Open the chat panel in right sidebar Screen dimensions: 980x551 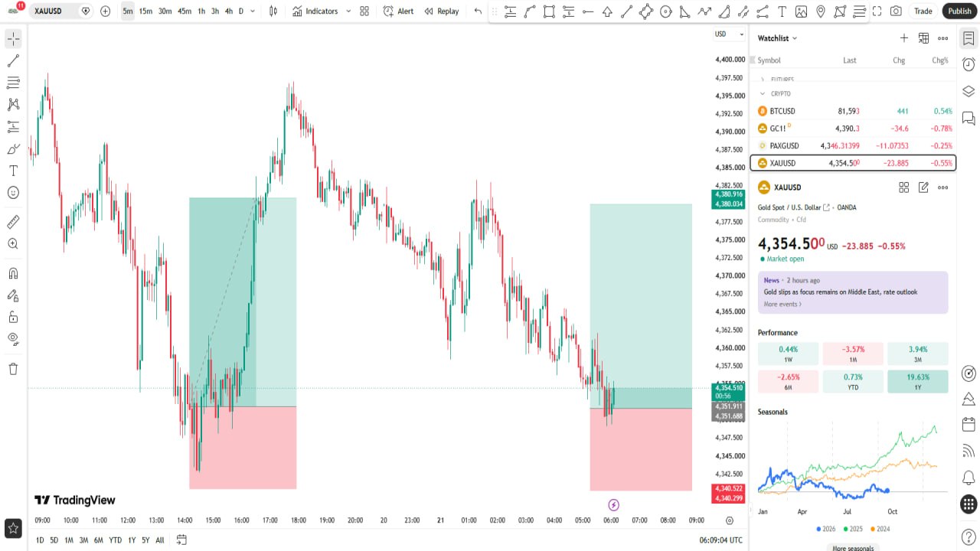tap(969, 119)
